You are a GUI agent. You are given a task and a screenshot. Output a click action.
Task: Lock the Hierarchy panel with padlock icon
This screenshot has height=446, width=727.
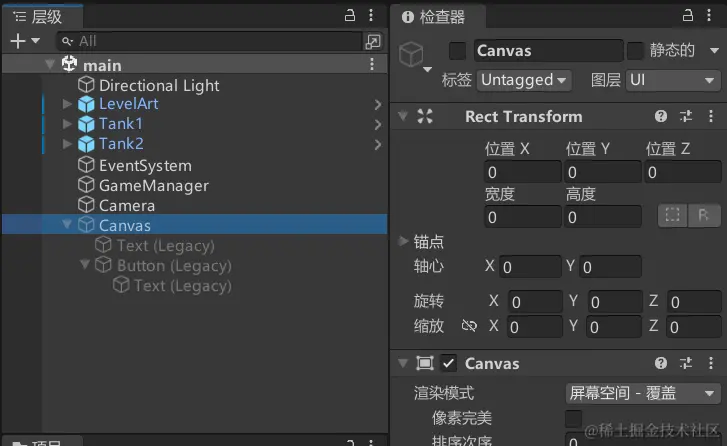(350, 15)
